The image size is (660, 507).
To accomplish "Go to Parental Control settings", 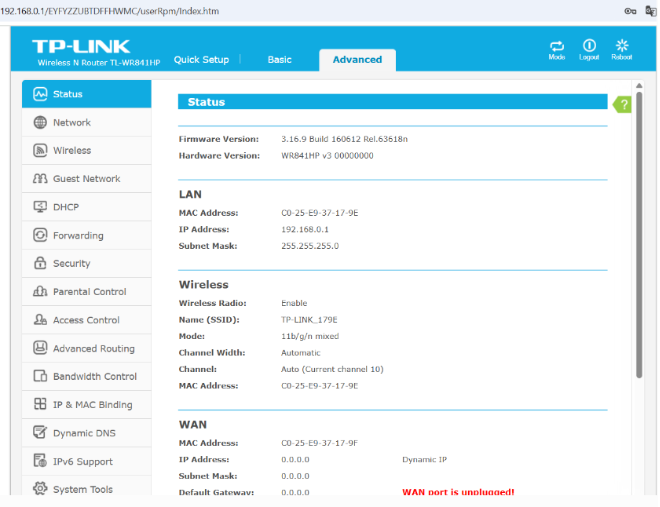I will coord(89,292).
